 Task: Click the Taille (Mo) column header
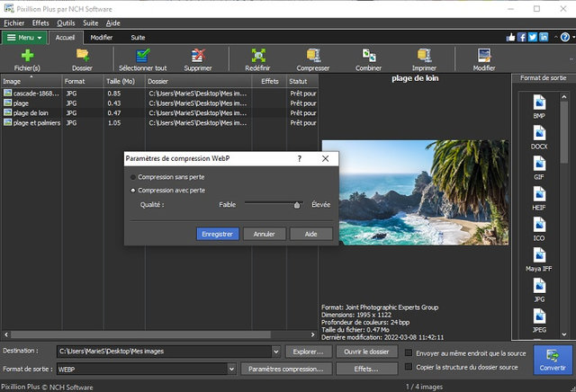point(124,81)
